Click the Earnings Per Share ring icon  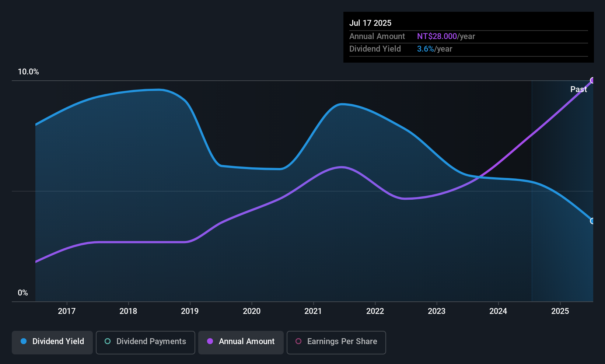[x=298, y=342]
